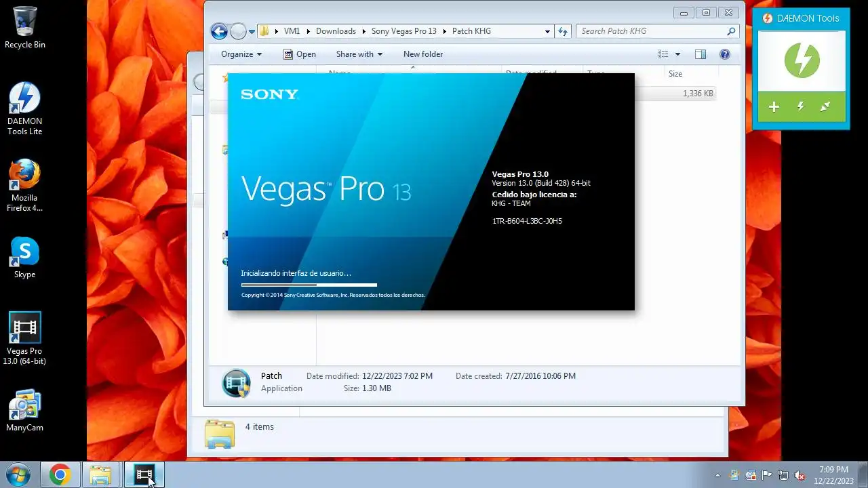868x488 pixels.
Task: Open Mozilla Firefox desktop shortcut
Action: pyautogui.click(x=25, y=186)
